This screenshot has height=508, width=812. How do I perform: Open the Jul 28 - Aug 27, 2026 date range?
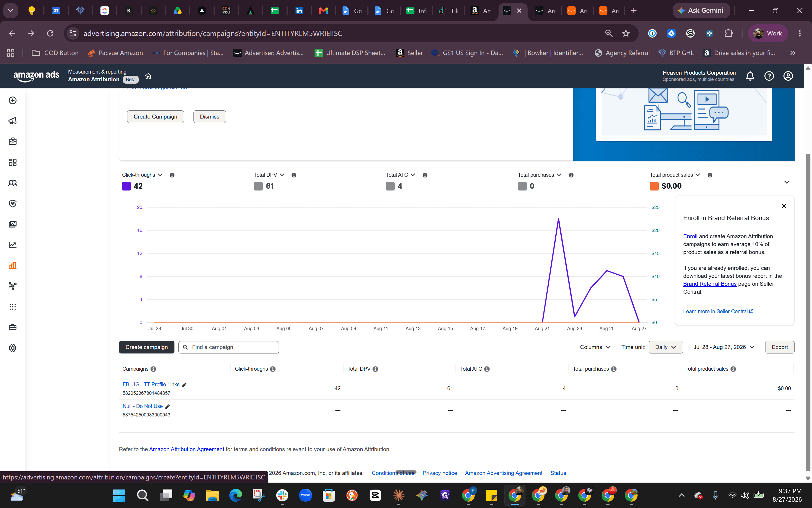(x=724, y=347)
